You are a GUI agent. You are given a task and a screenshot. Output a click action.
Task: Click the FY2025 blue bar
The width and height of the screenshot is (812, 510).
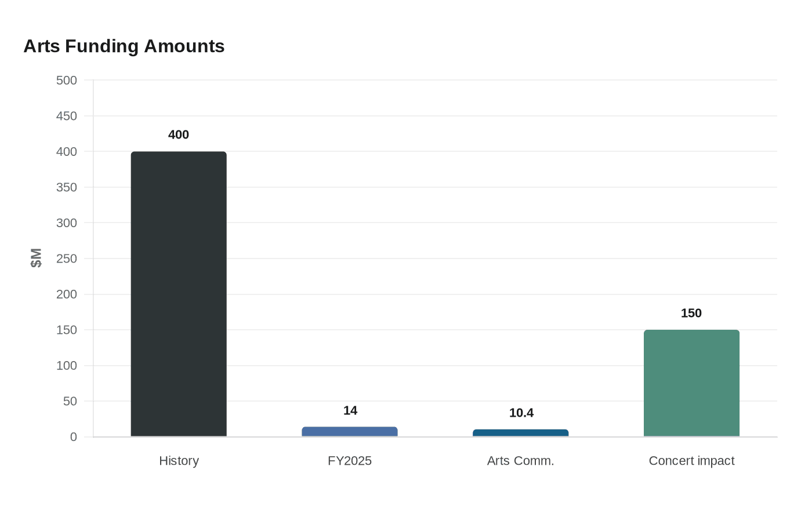coord(349,431)
